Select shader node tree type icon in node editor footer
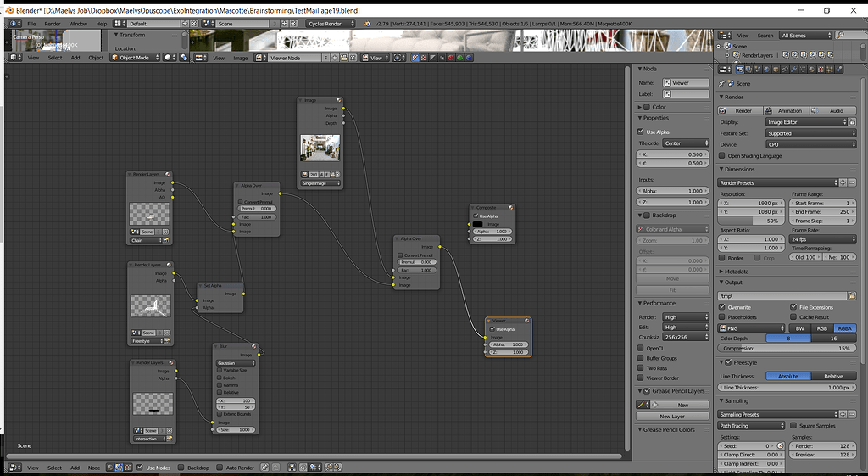This screenshot has width=868, height=476. coord(110,468)
